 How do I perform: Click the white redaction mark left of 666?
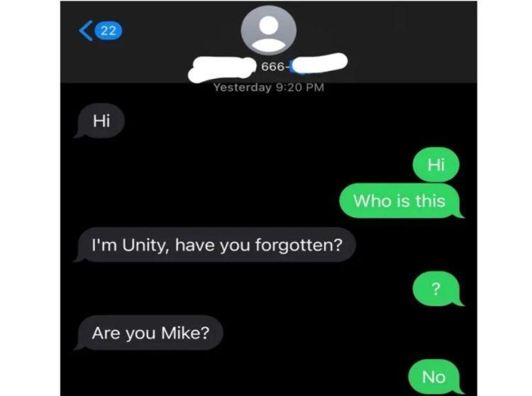pyautogui.click(x=222, y=70)
